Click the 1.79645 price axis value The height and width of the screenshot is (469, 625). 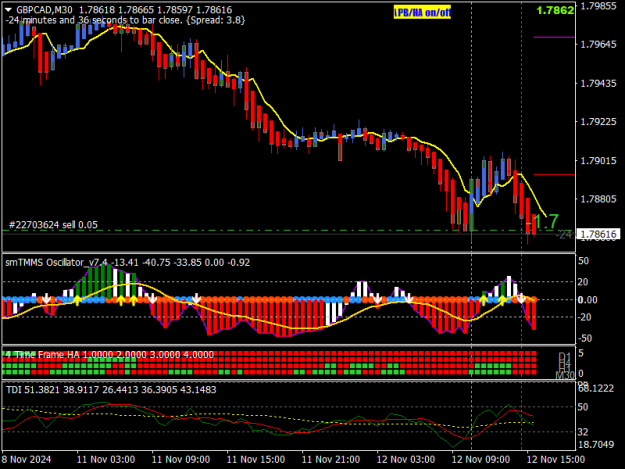599,44
